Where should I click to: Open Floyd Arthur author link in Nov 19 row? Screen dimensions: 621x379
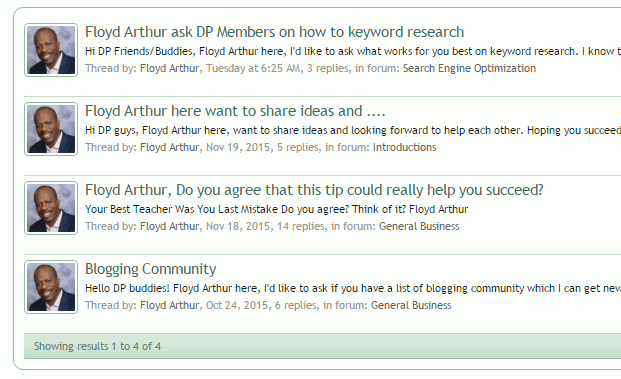click(170, 147)
